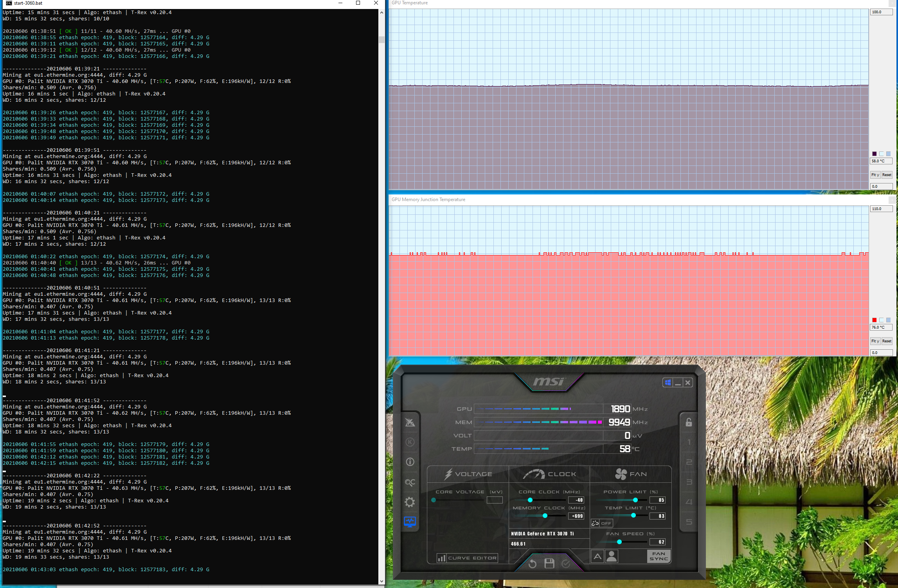The width and height of the screenshot is (898, 588).
Task: Click the information icon in sidebar
Action: [410, 462]
